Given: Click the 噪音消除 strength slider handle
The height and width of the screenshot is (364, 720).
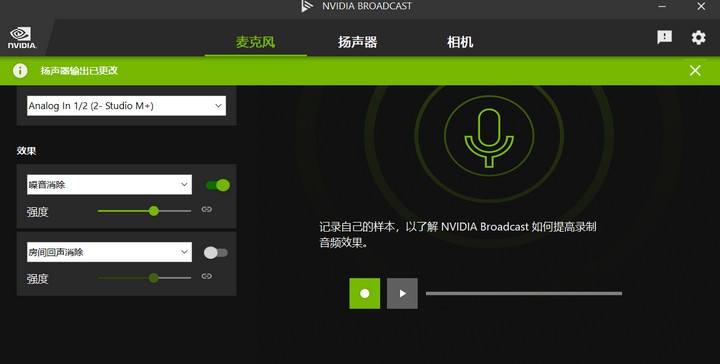Looking at the screenshot, I should (154, 211).
